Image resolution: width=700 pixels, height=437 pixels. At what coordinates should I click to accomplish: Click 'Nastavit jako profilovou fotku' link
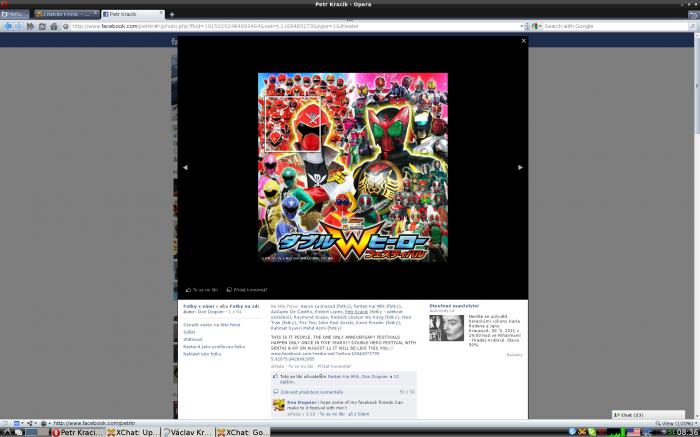coord(214,346)
